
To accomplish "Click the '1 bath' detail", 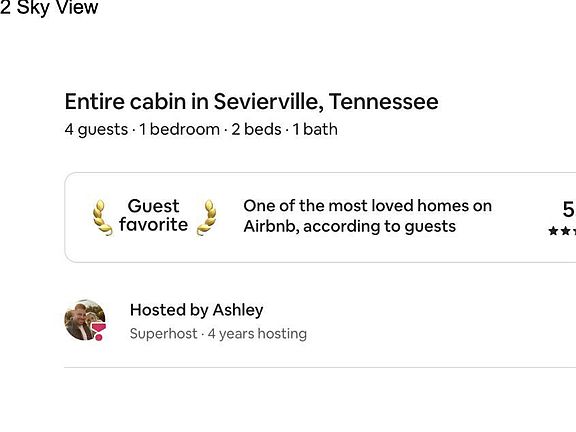I will pos(315,129).
